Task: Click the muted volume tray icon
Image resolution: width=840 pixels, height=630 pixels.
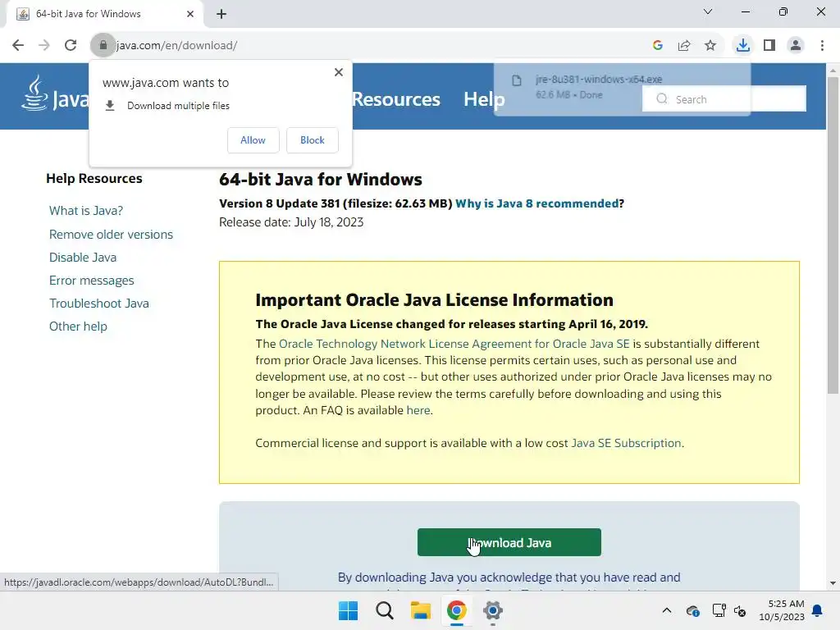Action: [x=741, y=610]
